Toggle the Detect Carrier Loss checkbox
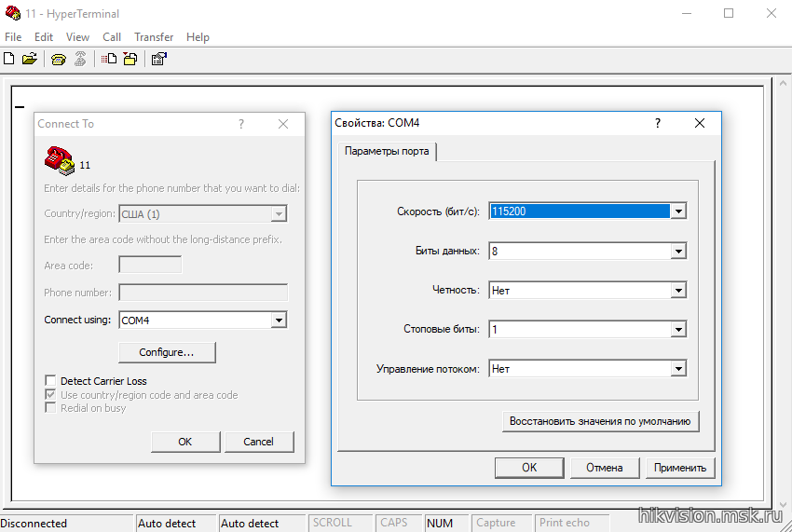The image size is (792, 532). [50, 380]
